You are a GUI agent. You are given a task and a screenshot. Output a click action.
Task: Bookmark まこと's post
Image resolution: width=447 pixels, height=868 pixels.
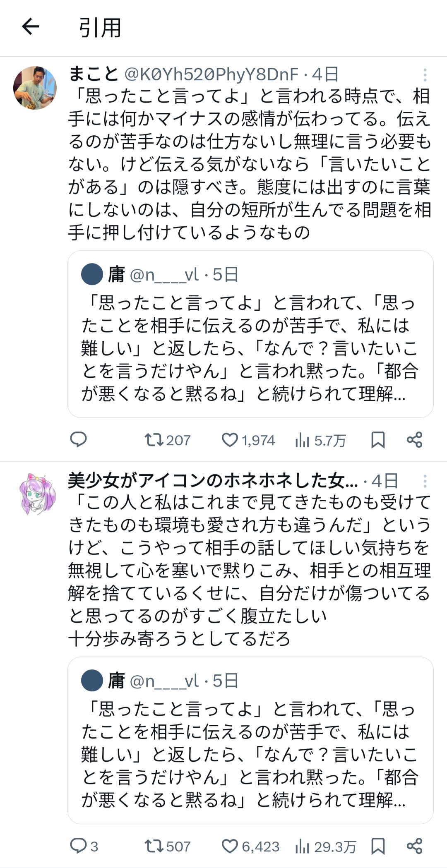[377, 439]
